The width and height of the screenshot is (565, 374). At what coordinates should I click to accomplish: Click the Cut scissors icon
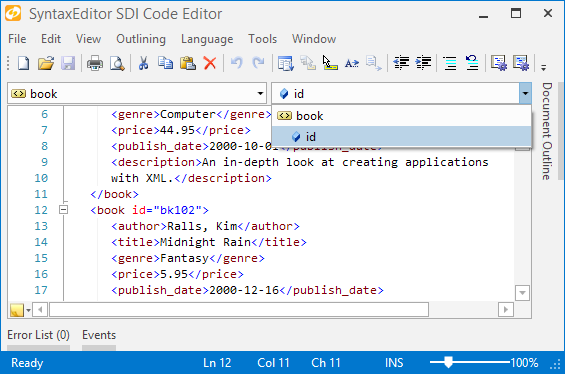pyautogui.click(x=143, y=63)
